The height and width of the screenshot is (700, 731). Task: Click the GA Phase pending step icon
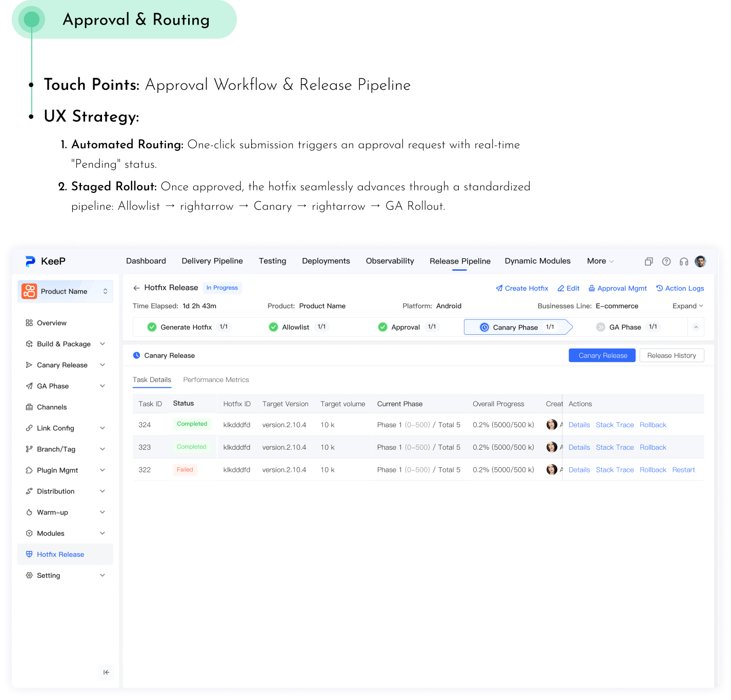pos(601,327)
